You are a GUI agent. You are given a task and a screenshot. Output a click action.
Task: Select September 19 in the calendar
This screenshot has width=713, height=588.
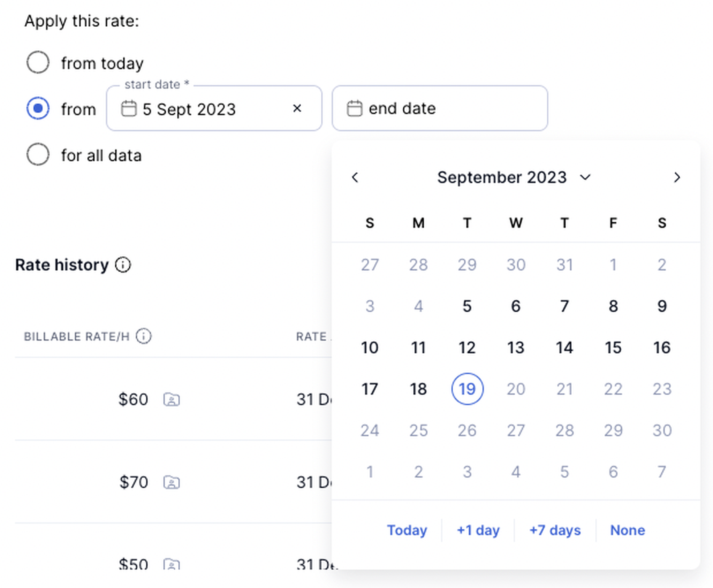467,388
